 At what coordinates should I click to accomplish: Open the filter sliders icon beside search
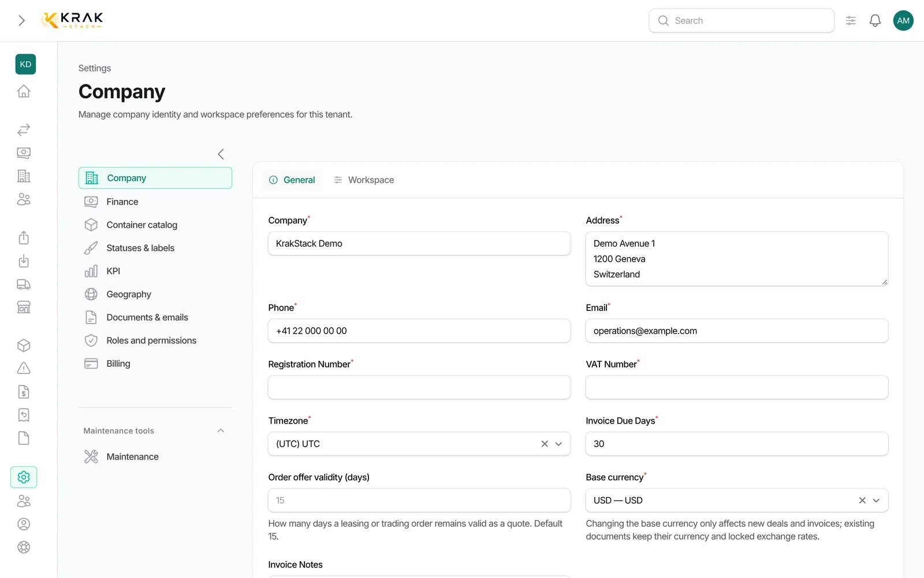(851, 21)
